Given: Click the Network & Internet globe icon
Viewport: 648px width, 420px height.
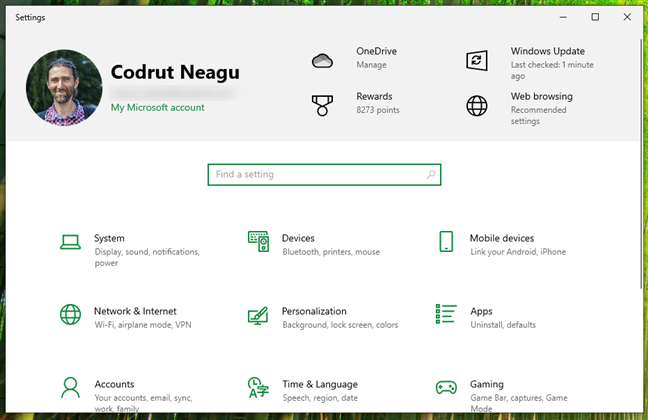Looking at the screenshot, I should (70, 315).
